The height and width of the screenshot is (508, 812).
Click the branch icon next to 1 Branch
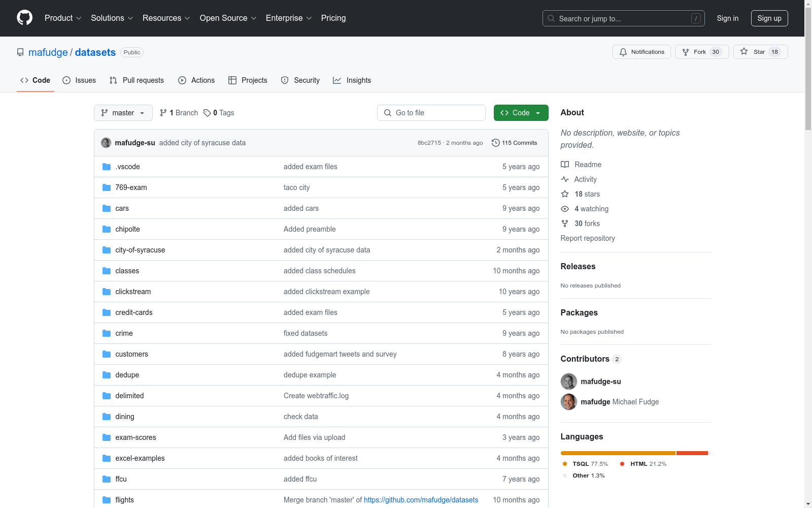(x=163, y=113)
